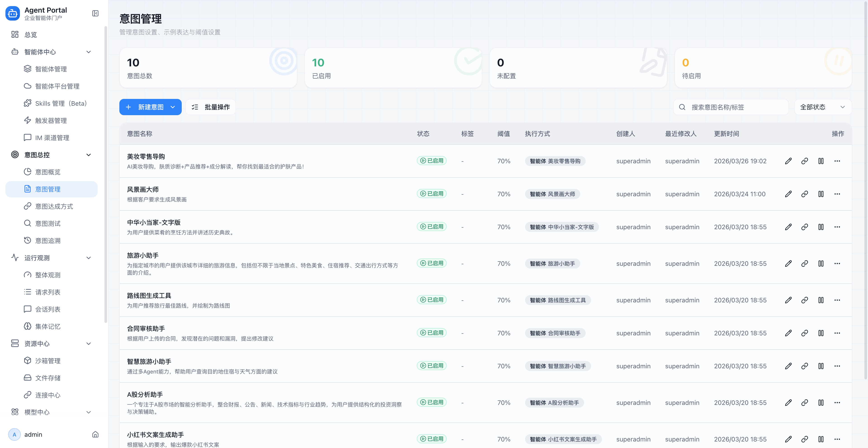
Task: Click edit pencil for A股分析助手
Action: coord(788,403)
